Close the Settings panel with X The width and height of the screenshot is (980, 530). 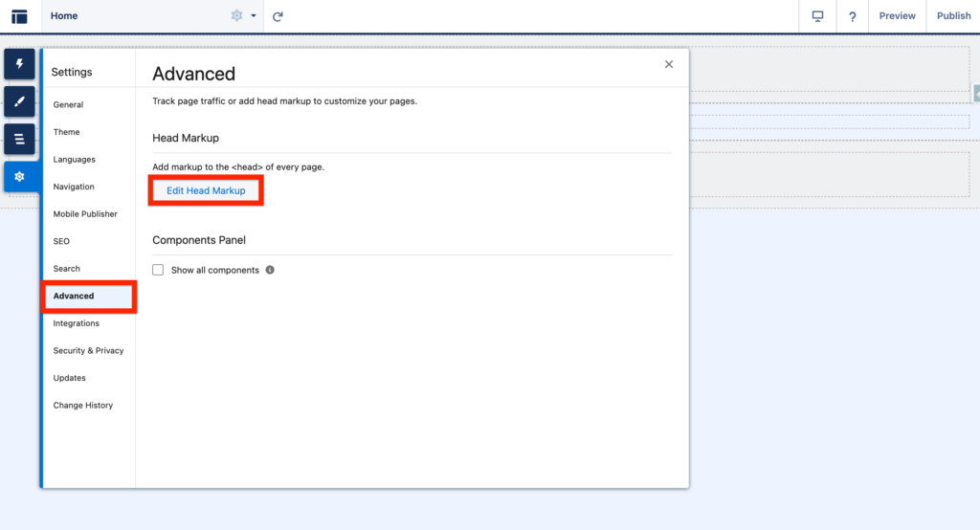coord(669,64)
